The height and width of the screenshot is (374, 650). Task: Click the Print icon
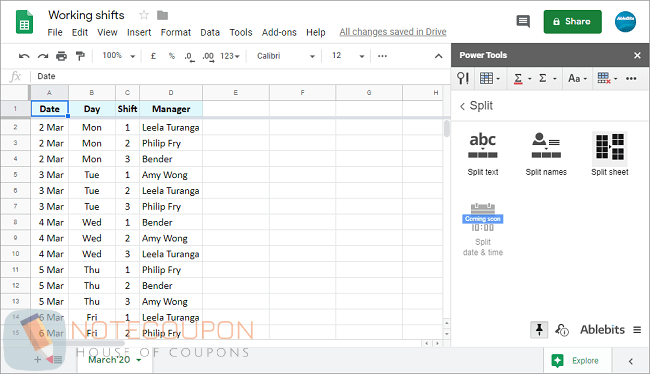pyautogui.click(x=61, y=56)
